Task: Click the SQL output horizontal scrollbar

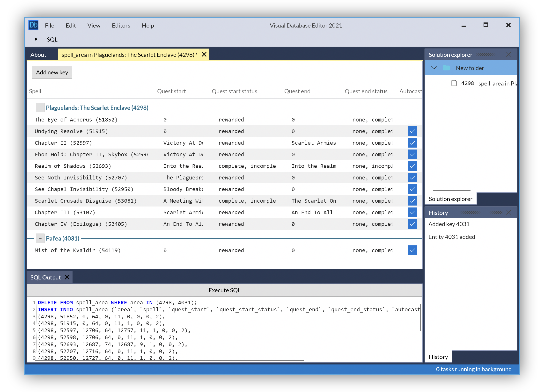Action: (169, 360)
